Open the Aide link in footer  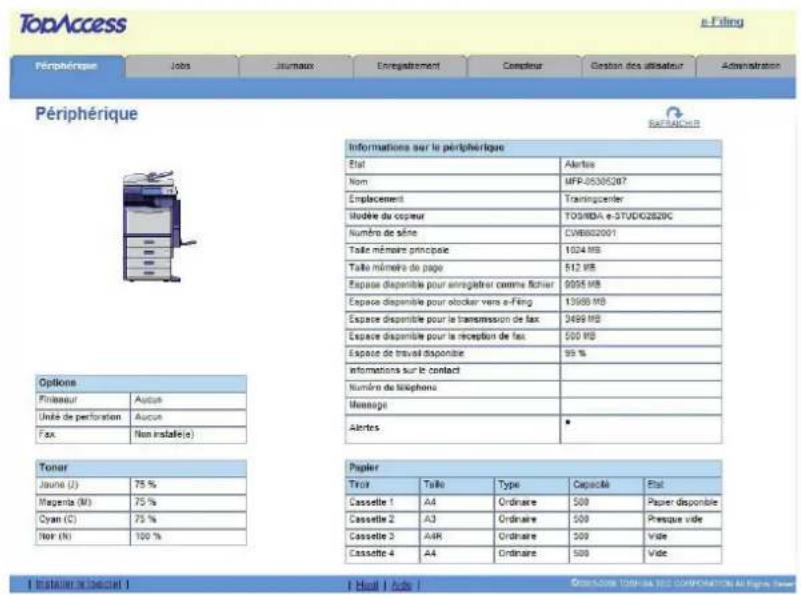pos(402,585)
